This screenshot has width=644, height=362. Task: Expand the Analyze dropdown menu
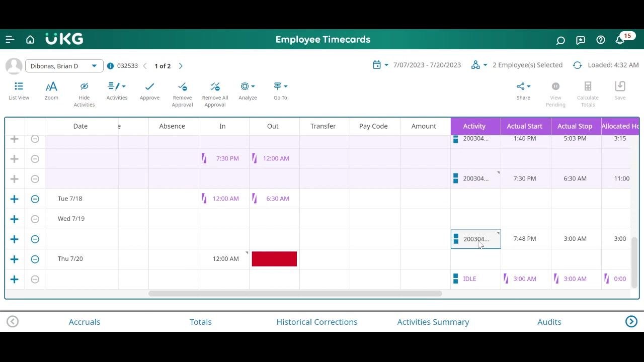(248, 91)
